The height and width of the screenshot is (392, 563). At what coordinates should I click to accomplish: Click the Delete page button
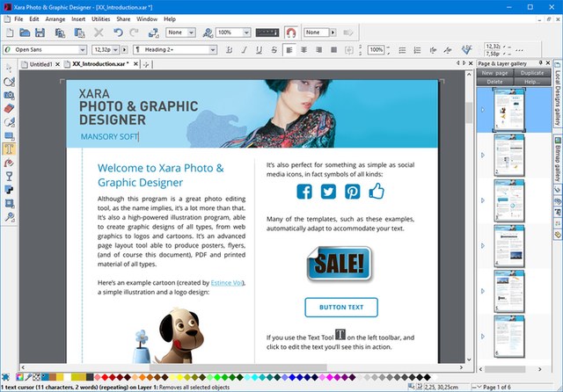[x=494, y=82]
